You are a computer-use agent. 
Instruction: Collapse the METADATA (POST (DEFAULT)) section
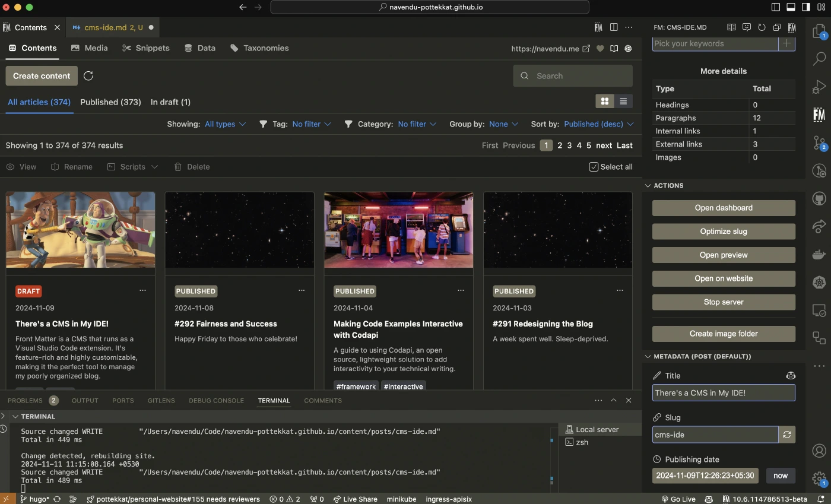click(x=702, y=356)
